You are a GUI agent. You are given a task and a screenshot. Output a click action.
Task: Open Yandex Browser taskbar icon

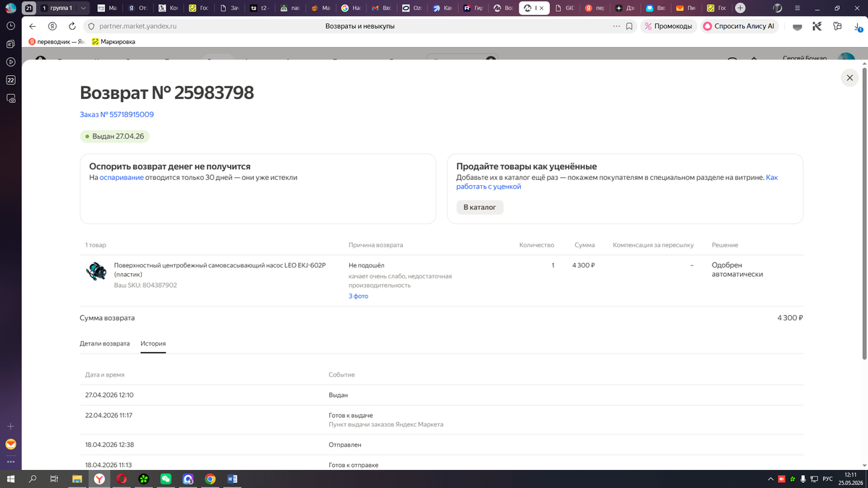pyautogui.click(x=99, y=479)
